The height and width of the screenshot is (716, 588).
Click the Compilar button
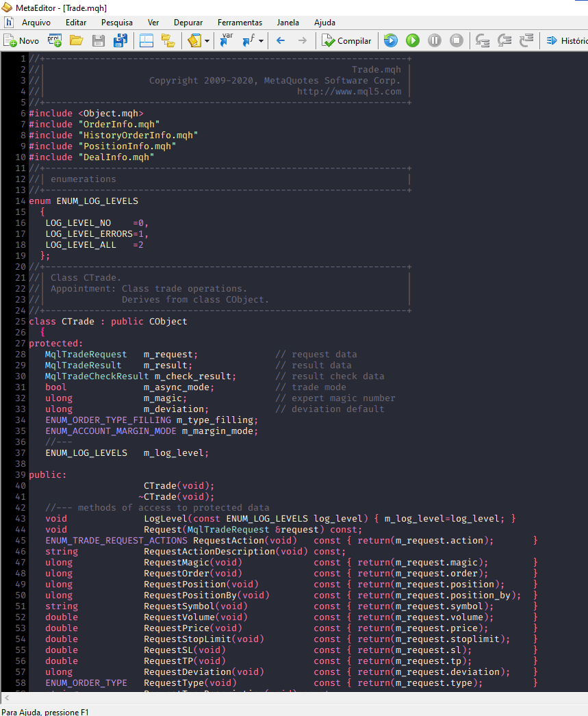346,40
